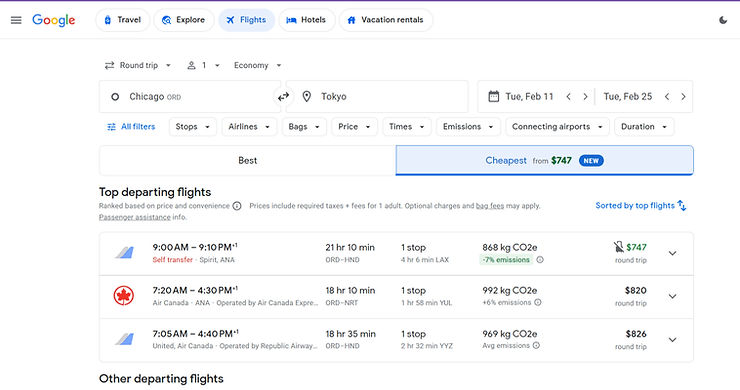Open the Connecting airports filter

coord(557,127)
